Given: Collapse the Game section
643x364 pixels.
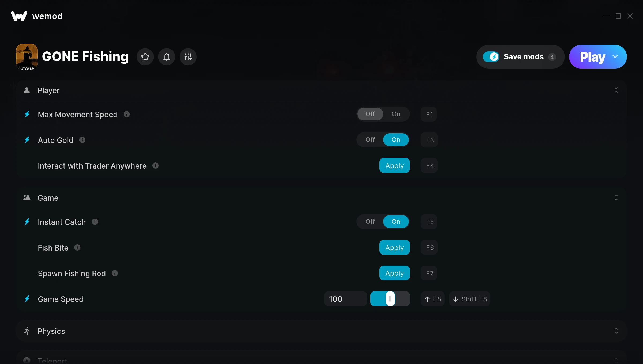Looking at the screenshot, I should [616, 198].
